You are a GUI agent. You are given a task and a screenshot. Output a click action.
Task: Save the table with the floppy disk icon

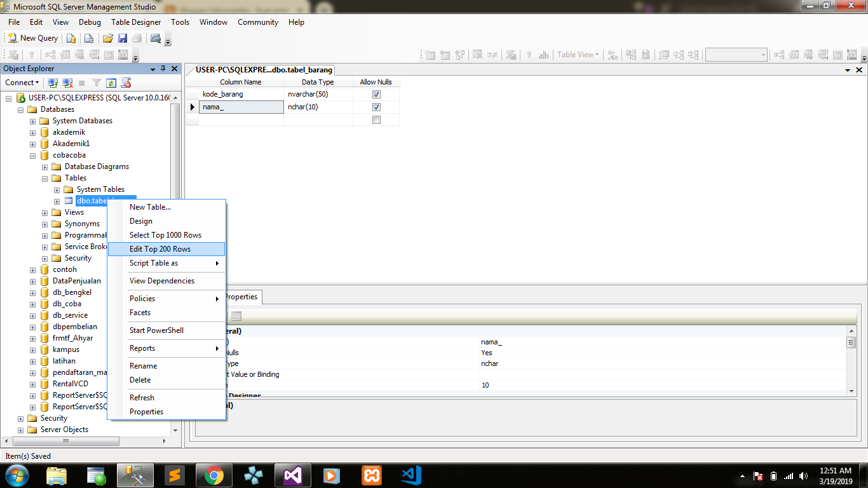coord(123,38)
